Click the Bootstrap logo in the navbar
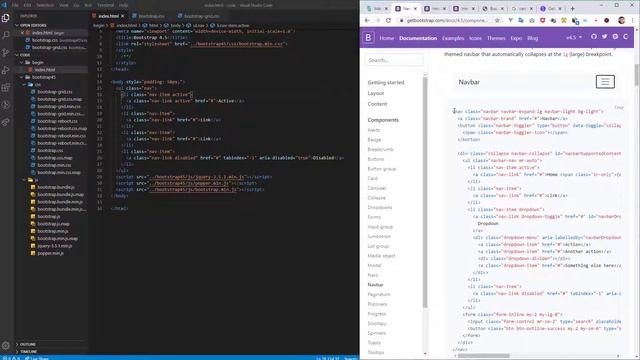The image size is (640, 360). (x=368, y=38)
